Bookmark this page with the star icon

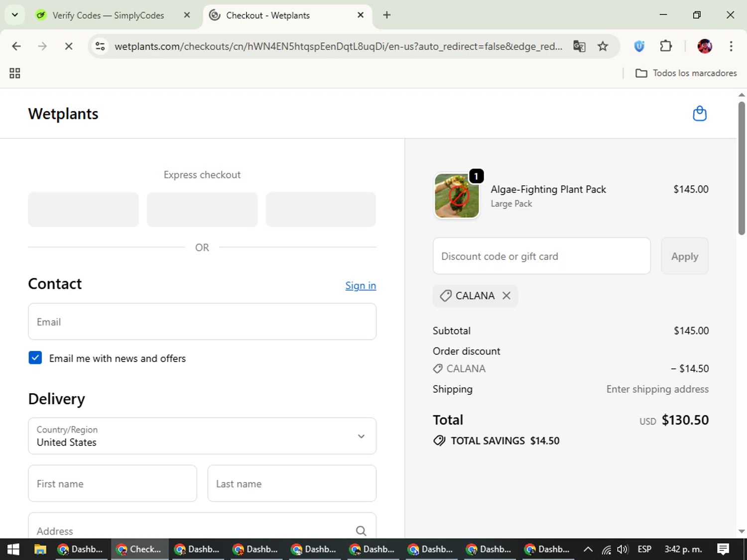click(x=603, y=46)
